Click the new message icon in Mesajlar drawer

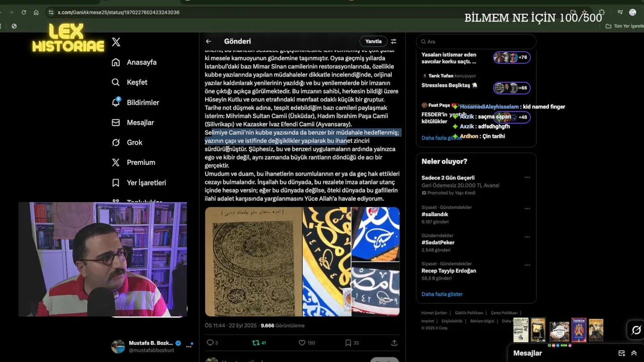pyautogui.click(x=621, y=353)
